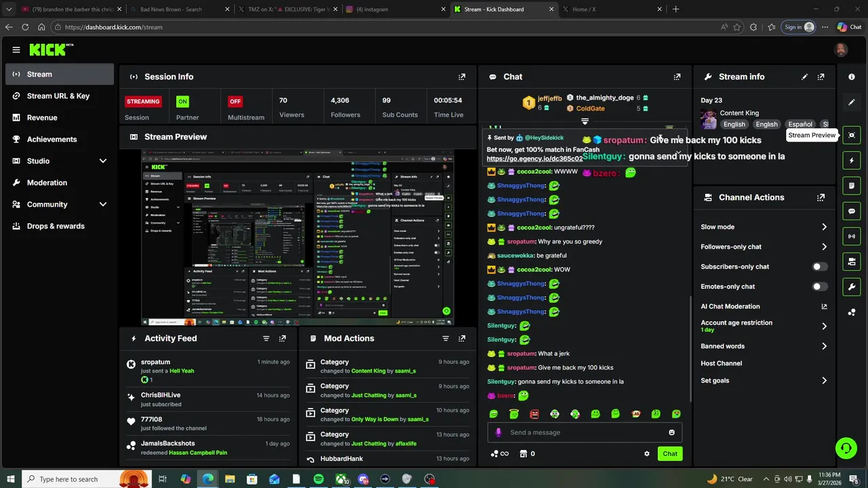This screenshot has width=868, height=488.
Task: Pop out the Session Info panel
Action: click(462, 77)
